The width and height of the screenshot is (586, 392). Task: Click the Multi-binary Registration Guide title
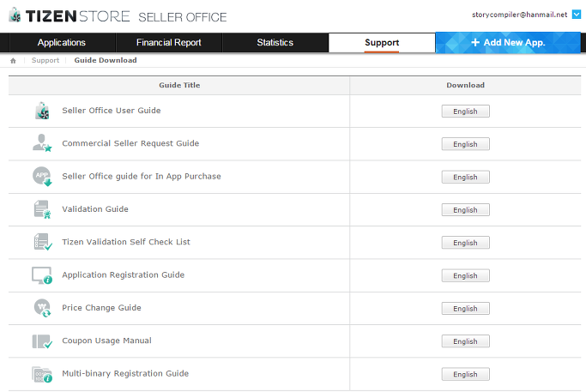pyautogui.click(x=125, y=374)
